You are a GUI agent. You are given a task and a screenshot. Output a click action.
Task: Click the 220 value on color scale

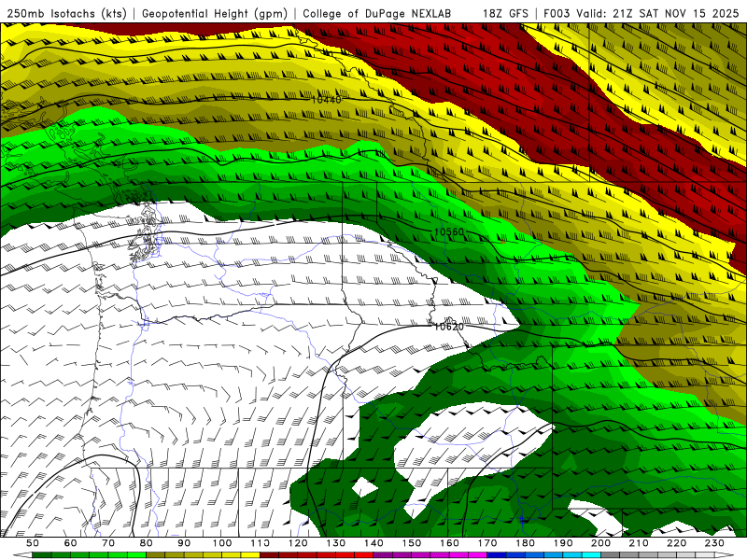677,543
